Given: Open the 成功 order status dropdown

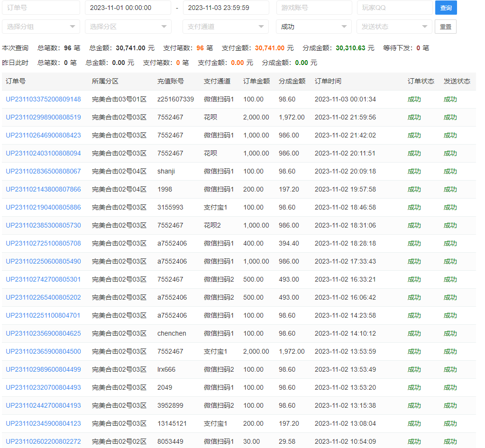Looking at the screenshot, I should click(313, 27).
